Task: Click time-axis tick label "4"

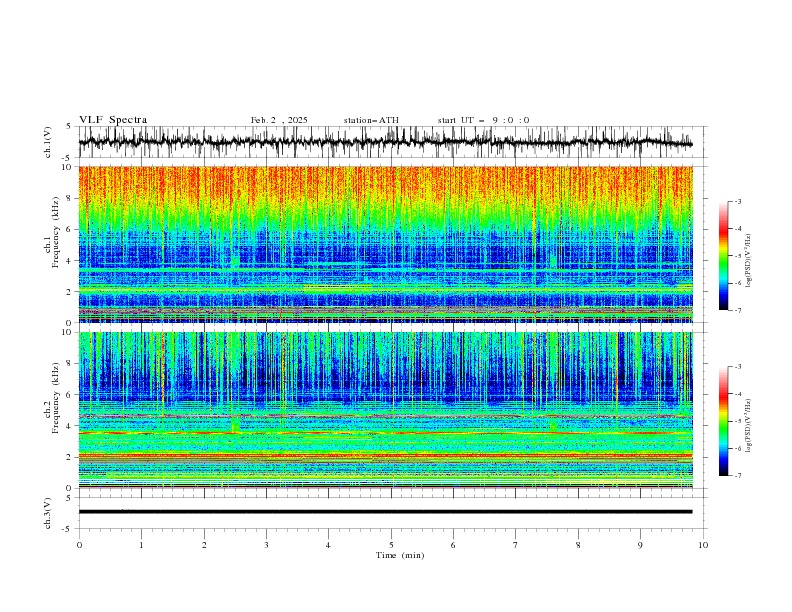Action: tap(328, 545)
